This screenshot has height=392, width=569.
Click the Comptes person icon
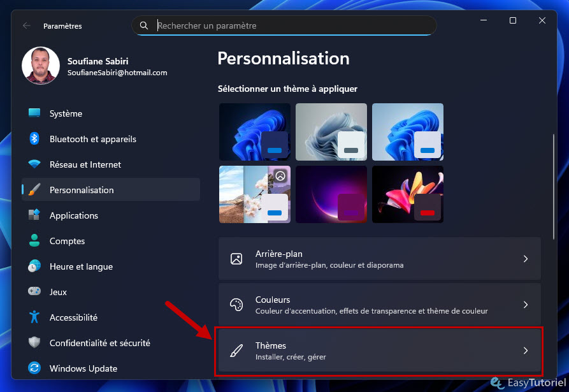tap(34, 241)
